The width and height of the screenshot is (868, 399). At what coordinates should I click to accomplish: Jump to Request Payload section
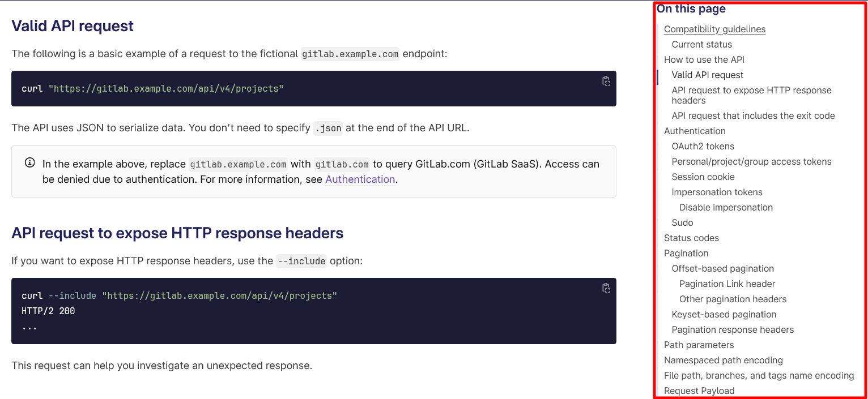pos(699,391)
